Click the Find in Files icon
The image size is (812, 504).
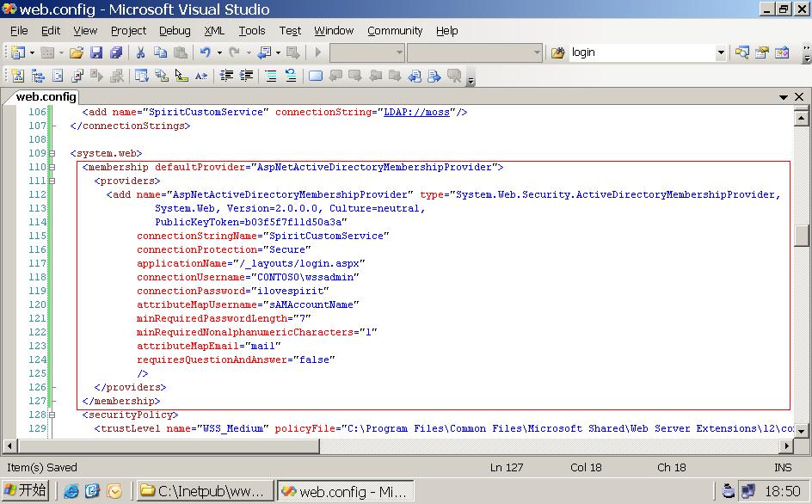(x=557, y=52)
